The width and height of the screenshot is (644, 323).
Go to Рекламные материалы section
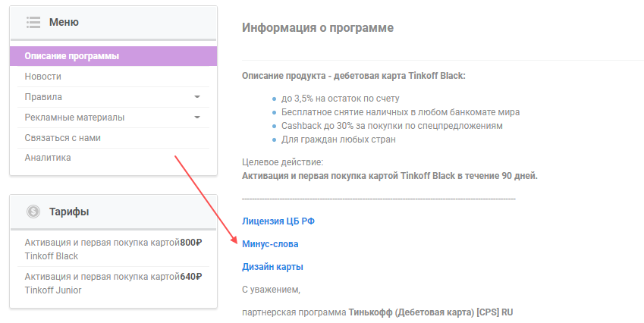click(74, 118)
